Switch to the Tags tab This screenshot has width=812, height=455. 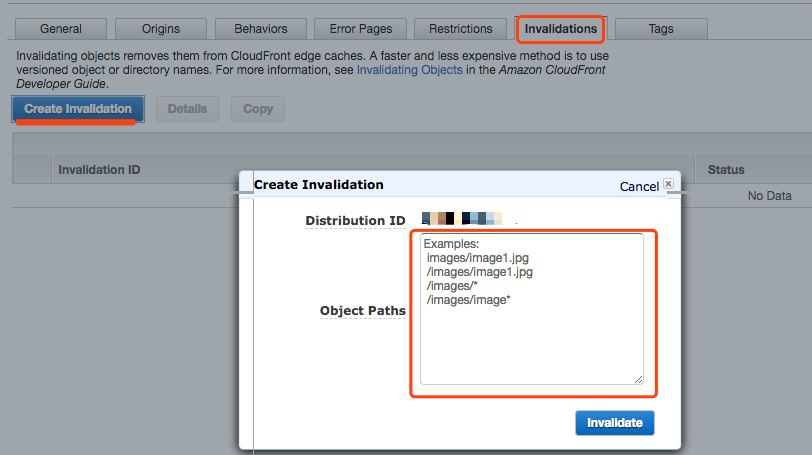660,29
